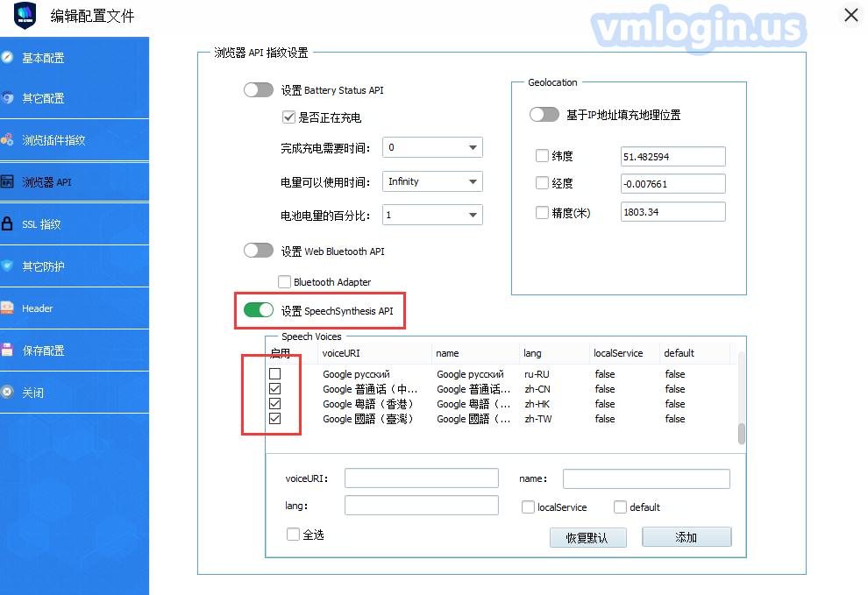
Task: Click the SSL 指纹 lock icon
Action: 8,223
